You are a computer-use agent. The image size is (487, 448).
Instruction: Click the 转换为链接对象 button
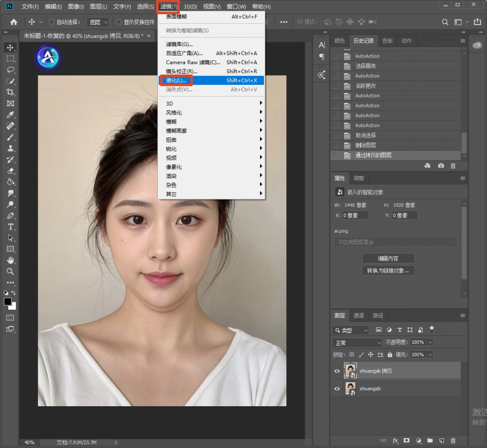click(388, 270)
